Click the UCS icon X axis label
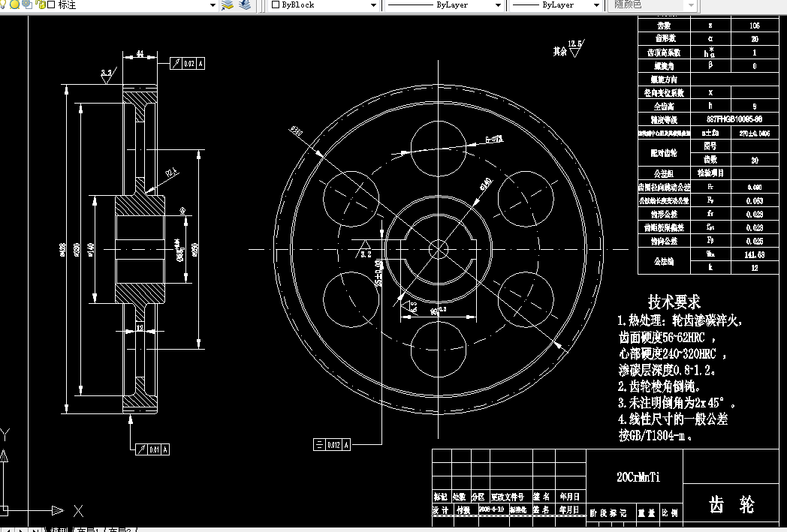Screen dimensions: 787x532 (x=78, y=511)
